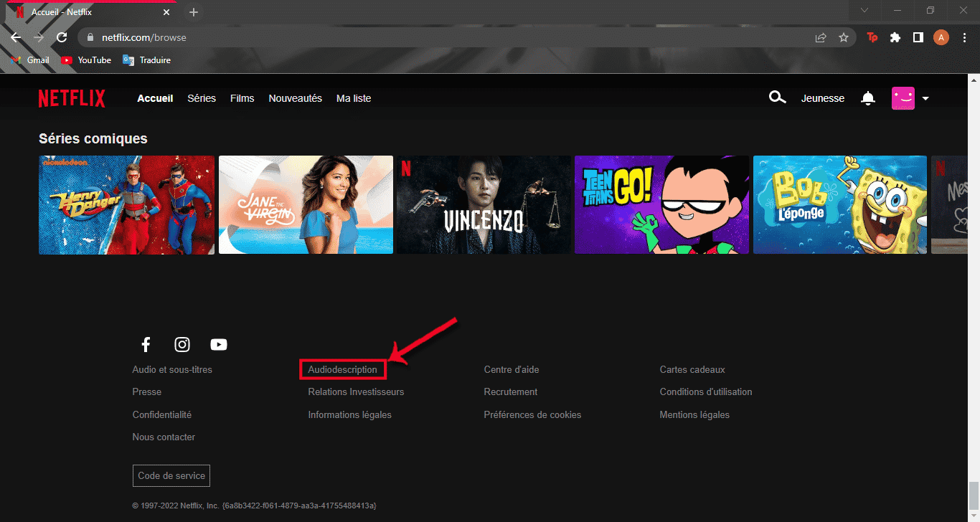Open Chrome three-dot menu

(x=963, y=37)
